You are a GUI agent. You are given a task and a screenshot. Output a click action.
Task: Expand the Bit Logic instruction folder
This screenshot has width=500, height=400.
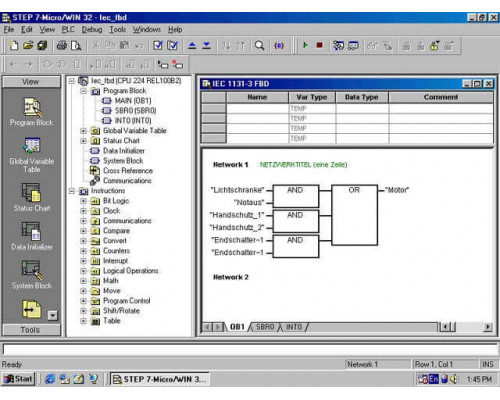coord(84,201)
